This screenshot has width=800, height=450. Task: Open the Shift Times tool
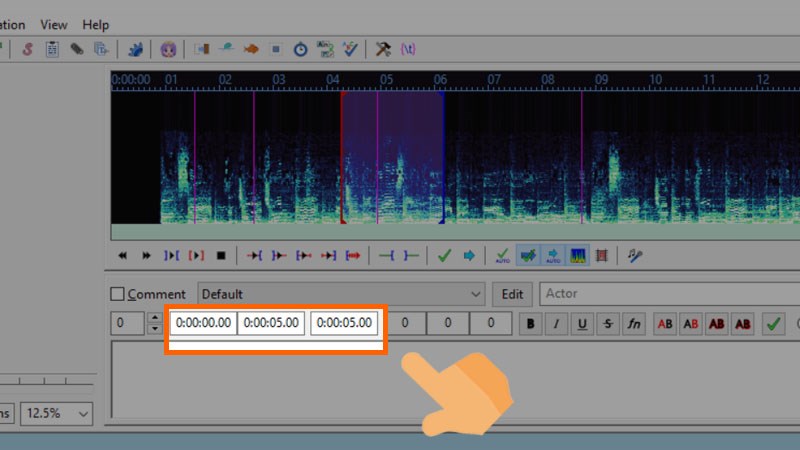[x=202, y=49]
